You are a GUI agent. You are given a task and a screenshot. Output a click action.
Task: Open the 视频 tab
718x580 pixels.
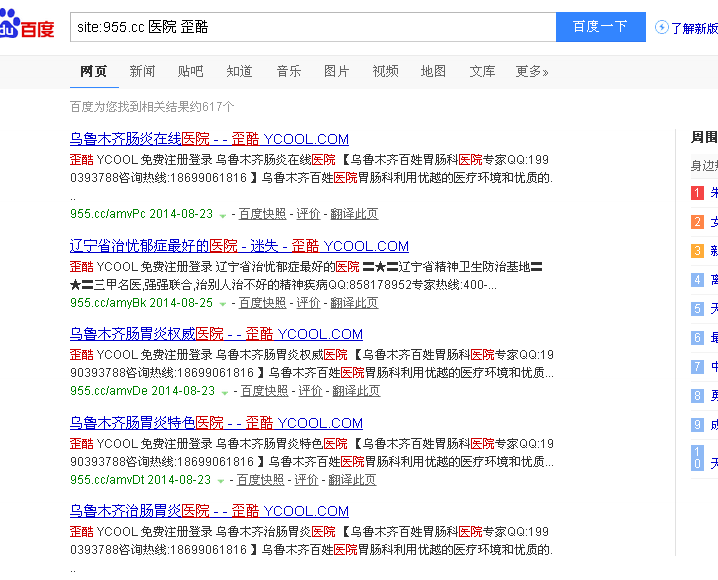pyautogui.click(x=386, y=71)
